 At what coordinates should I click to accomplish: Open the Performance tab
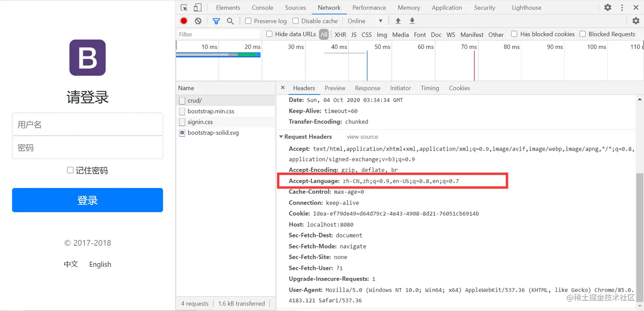[x=369, y=8]
